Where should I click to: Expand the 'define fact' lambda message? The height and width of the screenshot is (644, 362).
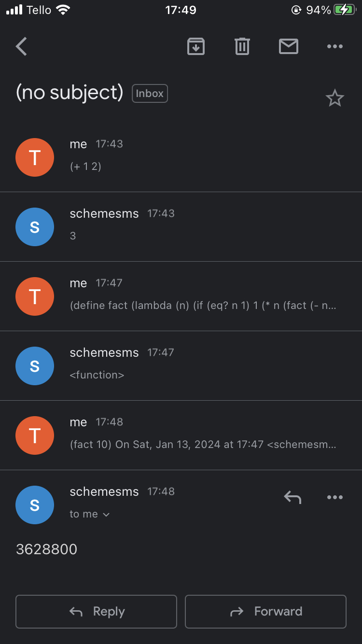pyautogui.click(x=203, y=296)
